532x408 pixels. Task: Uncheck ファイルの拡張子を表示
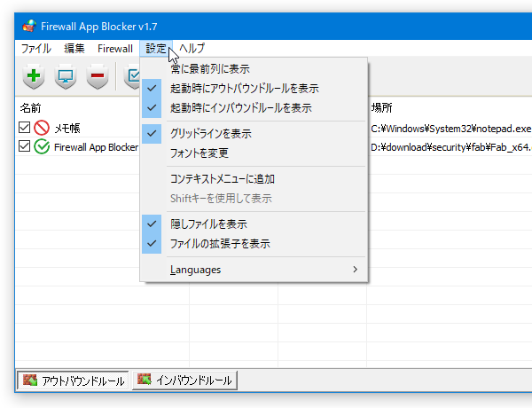(x=254, y=244)
